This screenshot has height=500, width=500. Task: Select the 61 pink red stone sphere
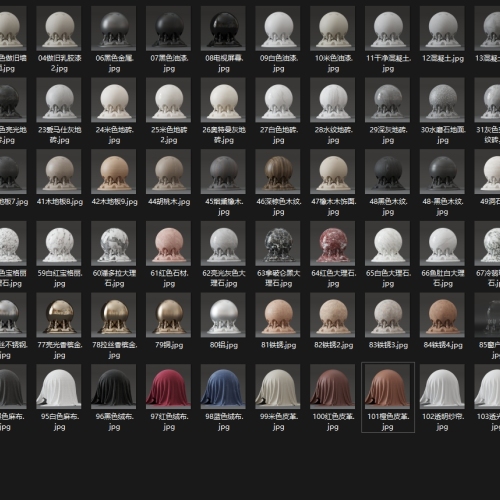[168, 243]
